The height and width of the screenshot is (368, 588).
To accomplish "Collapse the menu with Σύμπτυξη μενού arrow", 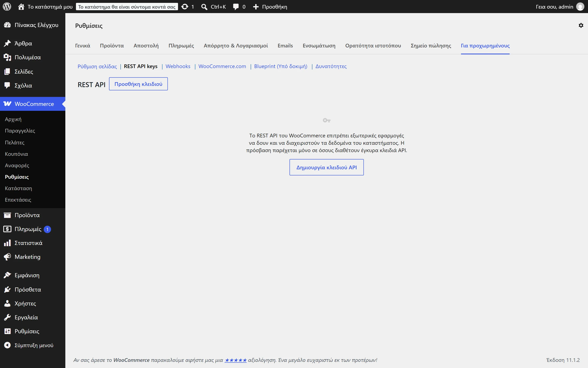I will pyautogui.click(x=7, y=345).
